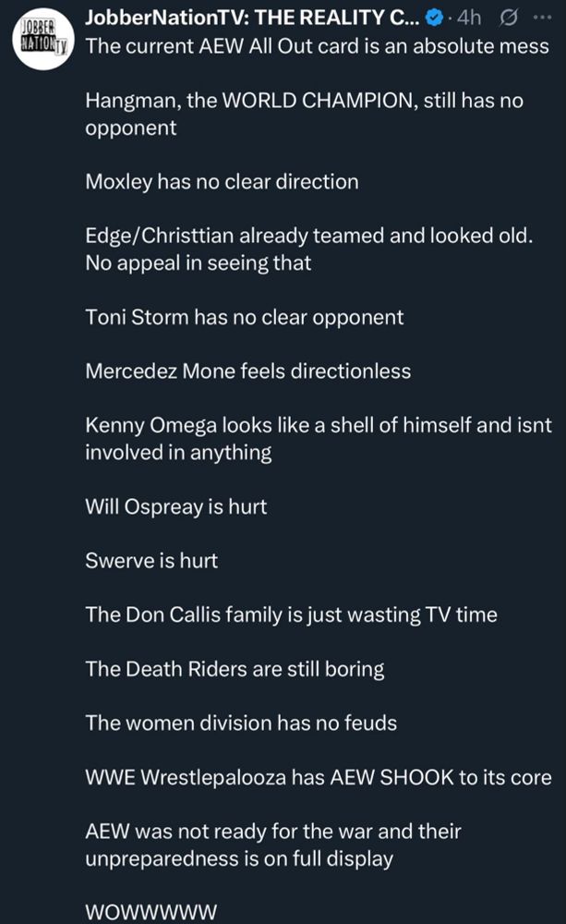Select the Hangman WORLD CHAMPION paragraph

305,115
